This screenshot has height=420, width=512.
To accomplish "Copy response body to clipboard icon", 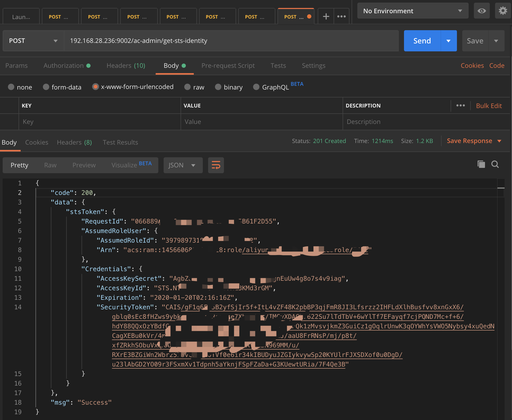I will click(x=481, y=164).
